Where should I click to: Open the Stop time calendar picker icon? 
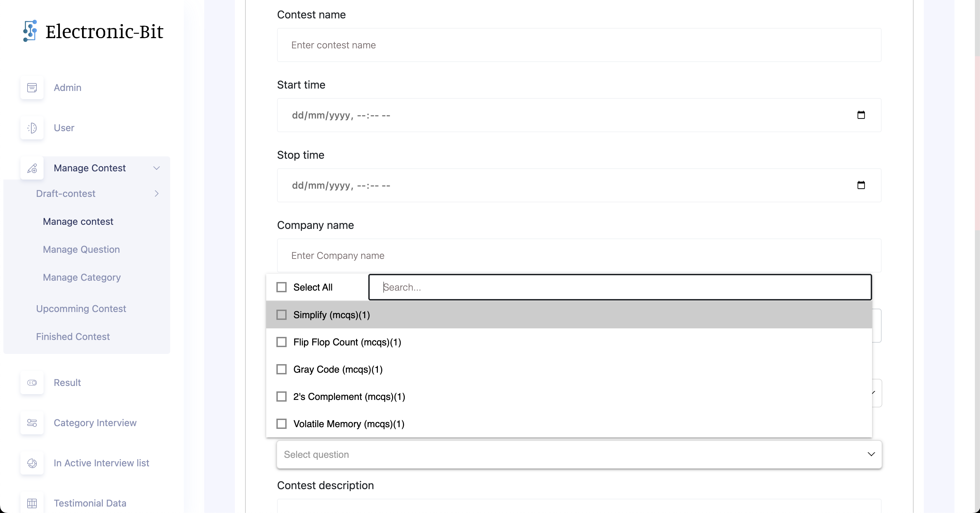861,185
